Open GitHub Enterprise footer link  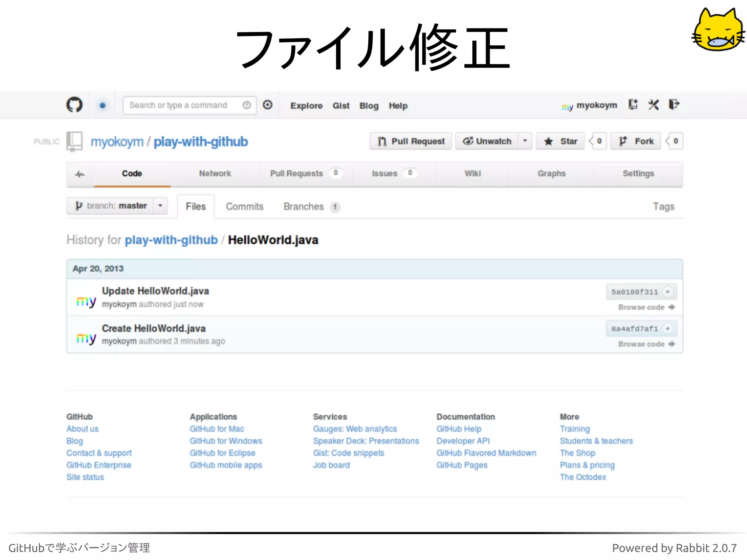pyautogui.click(x=98, y=465)
